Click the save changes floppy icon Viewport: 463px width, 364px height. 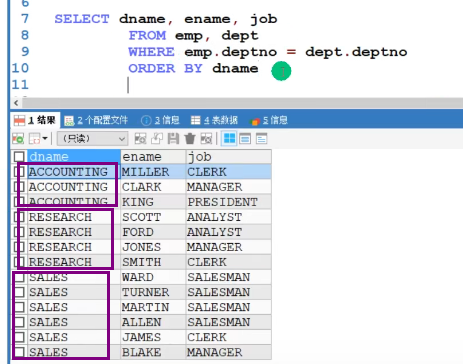173,138
